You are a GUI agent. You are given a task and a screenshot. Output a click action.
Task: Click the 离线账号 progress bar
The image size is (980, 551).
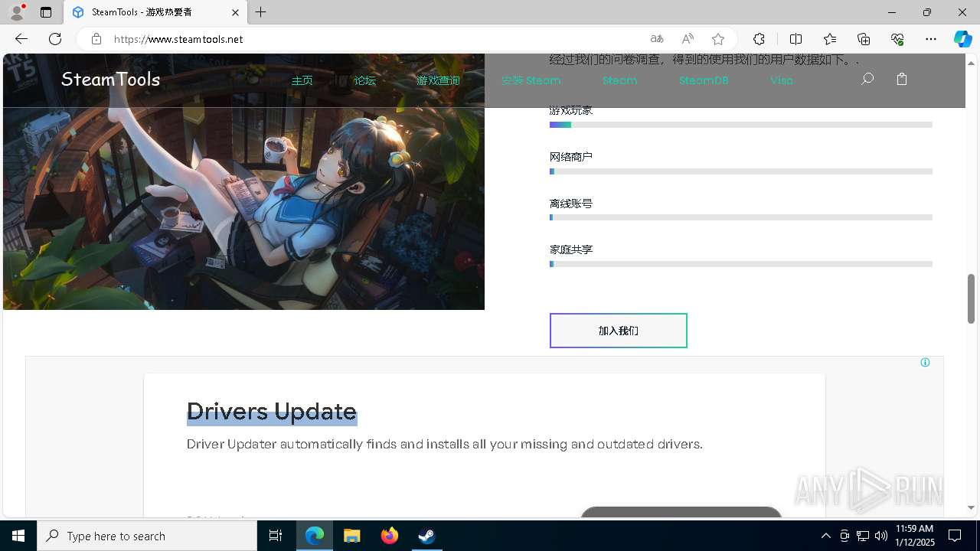click(x=741, y=217)
